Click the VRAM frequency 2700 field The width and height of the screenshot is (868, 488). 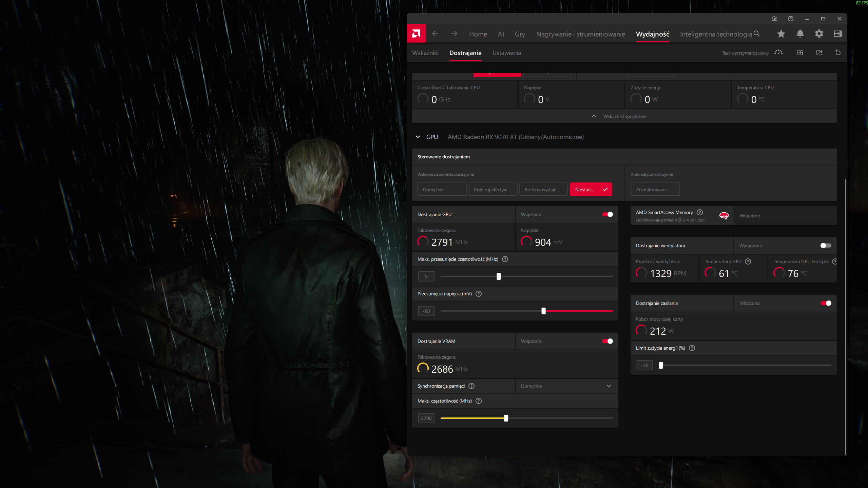[426, 418]
